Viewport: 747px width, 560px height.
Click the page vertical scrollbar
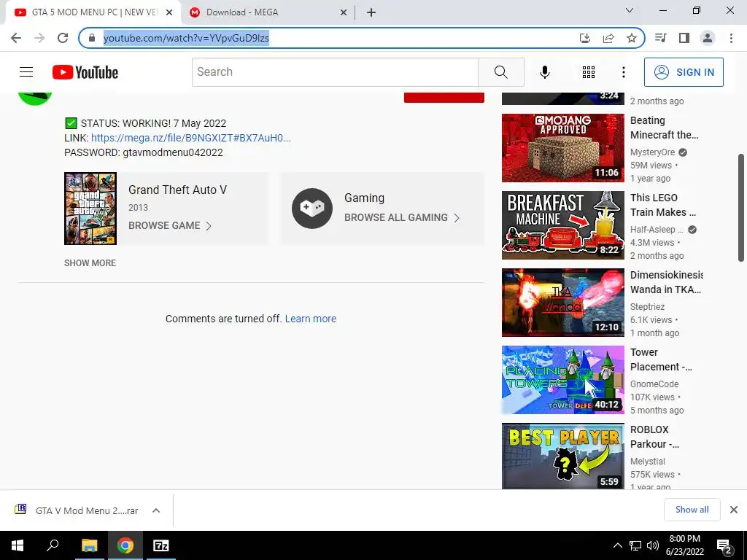[741, 207]
